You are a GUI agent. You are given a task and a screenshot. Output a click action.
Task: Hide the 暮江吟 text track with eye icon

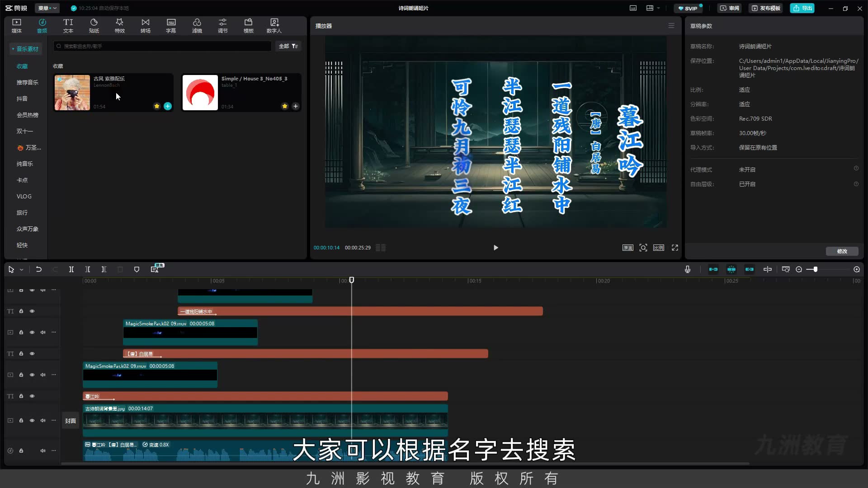(x=32, y=396)
